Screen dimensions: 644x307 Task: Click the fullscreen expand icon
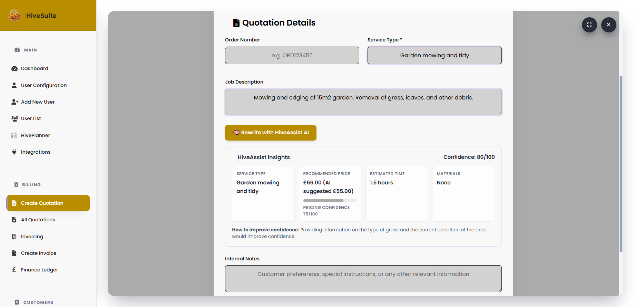tap(589, 25)
